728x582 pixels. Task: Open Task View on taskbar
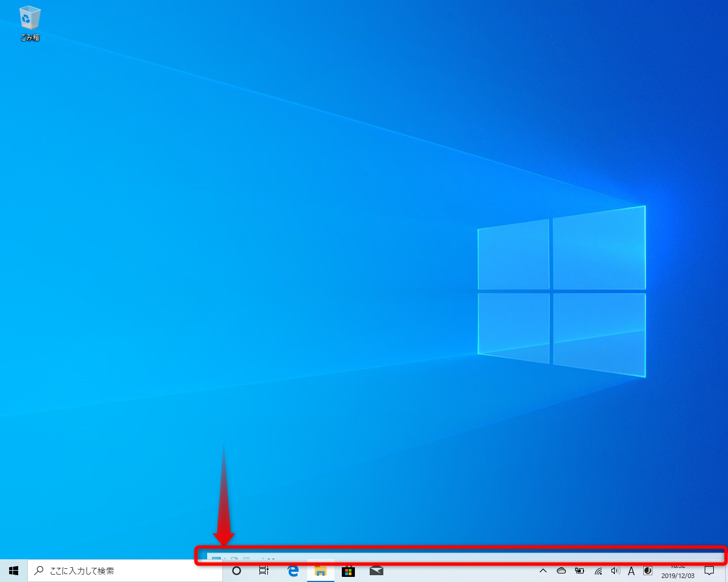tap(264, 571)
